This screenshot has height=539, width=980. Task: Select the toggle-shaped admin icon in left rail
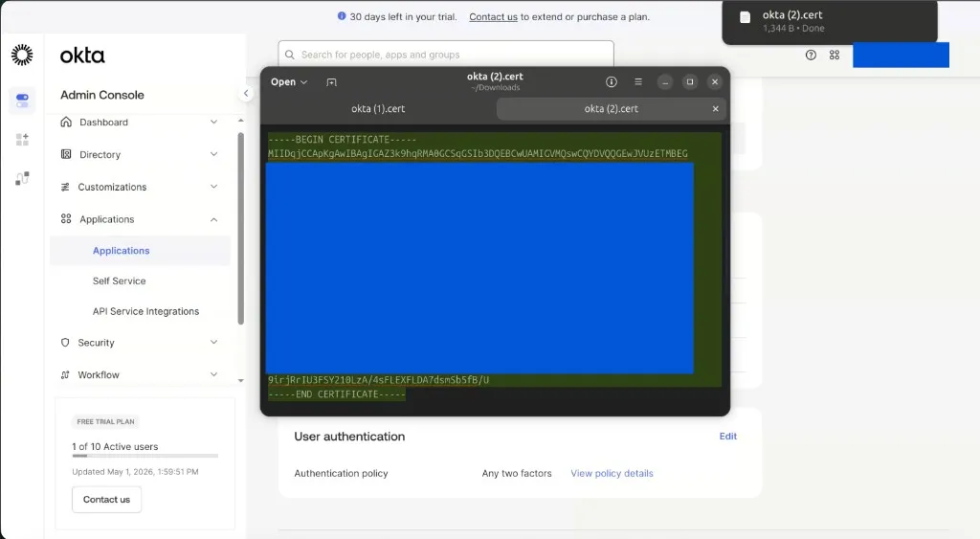pyautogui.click(x=23, y=101)
